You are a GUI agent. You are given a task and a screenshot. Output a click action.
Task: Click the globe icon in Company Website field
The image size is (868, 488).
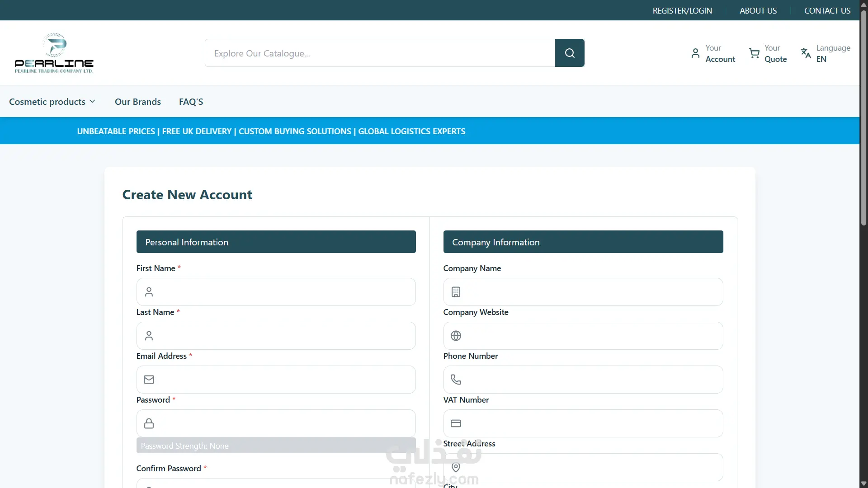coord(456,336)
